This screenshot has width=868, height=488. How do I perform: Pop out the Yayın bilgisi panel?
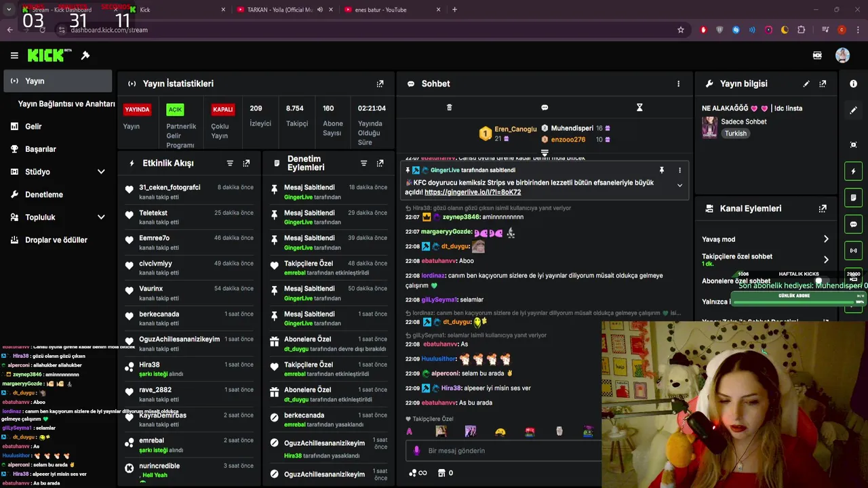tap(823, 83)
